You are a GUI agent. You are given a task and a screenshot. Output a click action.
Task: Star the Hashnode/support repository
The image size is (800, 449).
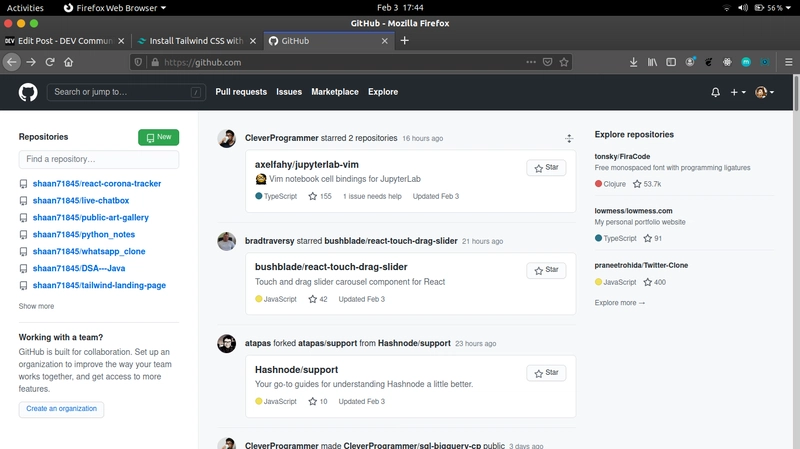point(546,373)
